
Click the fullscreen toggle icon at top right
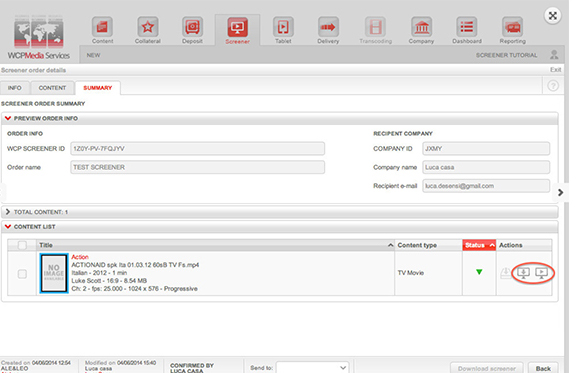[x=553, y=16]
